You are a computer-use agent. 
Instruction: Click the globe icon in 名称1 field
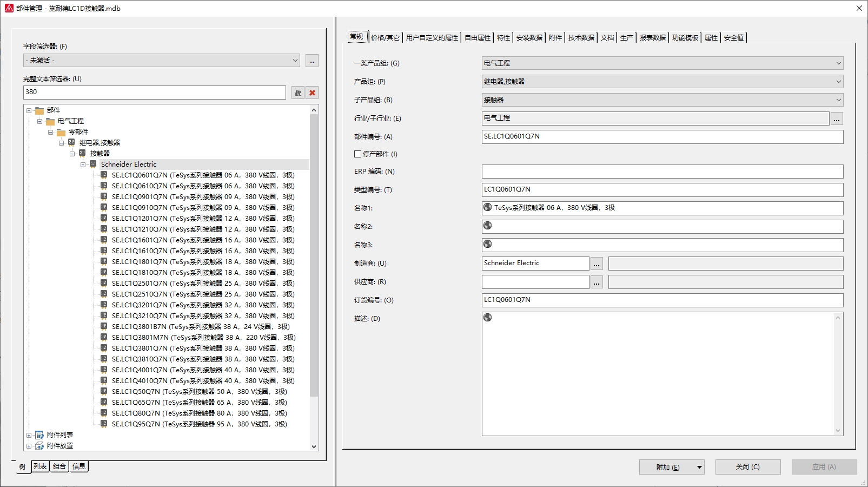(x=487, y=207)
